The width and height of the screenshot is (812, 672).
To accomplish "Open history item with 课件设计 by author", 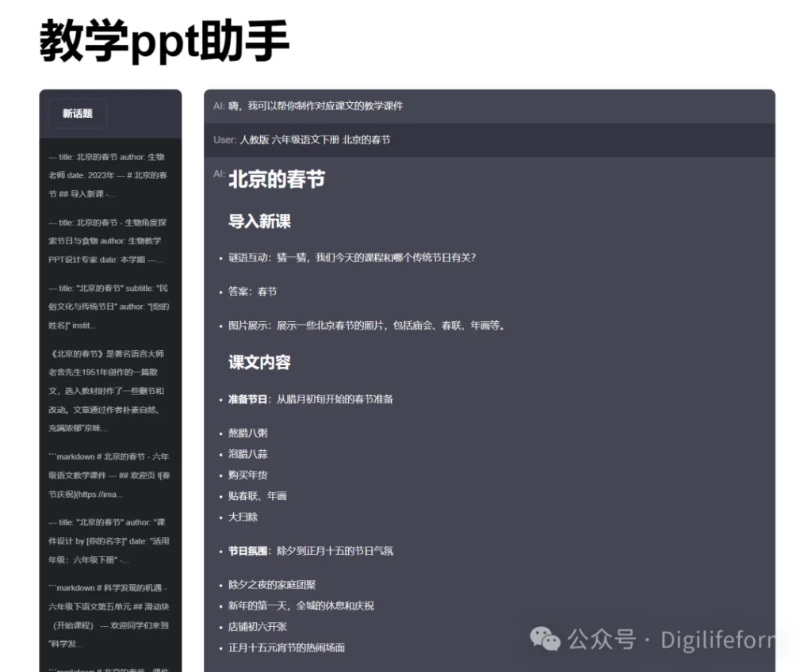I will point(109,541).
